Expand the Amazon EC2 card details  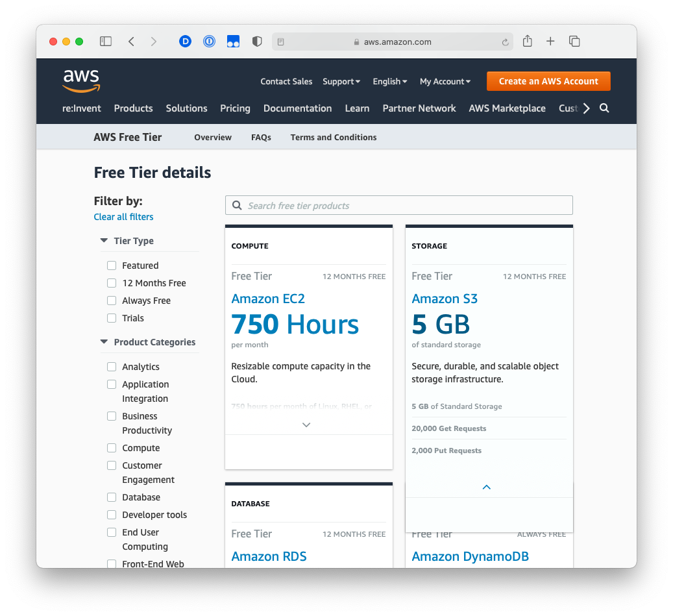click(x=306, y=425)
